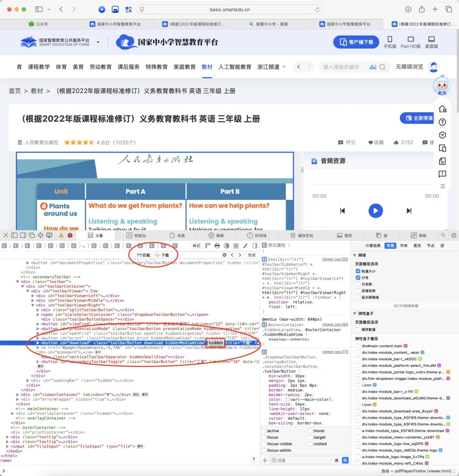Toggle the :hover pseudo-class checkbox
This screenshot has width=459, height=476.
pyautogui.click(x=310, y=431)
